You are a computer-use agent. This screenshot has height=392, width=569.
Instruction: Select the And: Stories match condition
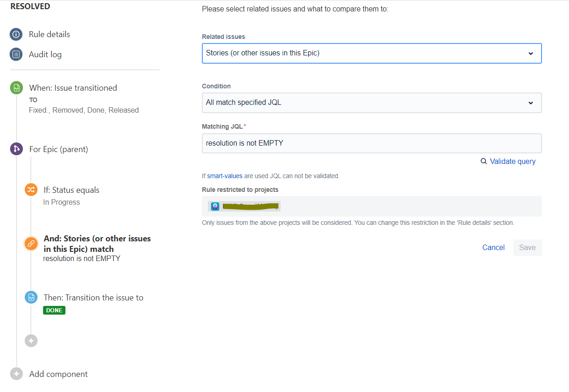[x=97, y=244]
